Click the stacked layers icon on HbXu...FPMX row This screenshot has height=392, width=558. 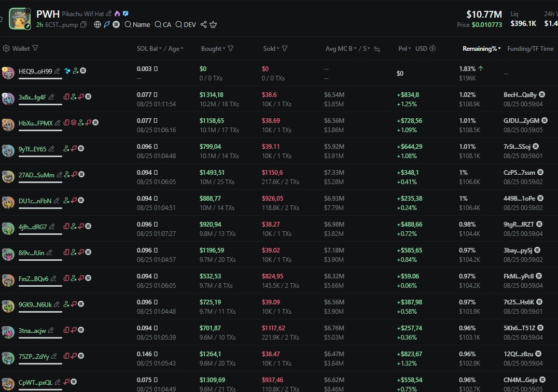[74, 123]
